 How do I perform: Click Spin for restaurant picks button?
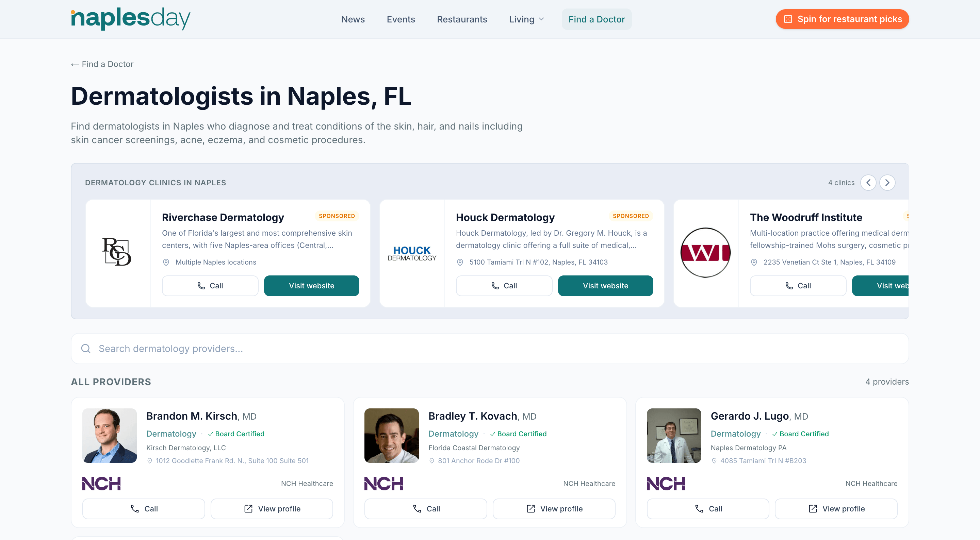[x=842, y=19]
